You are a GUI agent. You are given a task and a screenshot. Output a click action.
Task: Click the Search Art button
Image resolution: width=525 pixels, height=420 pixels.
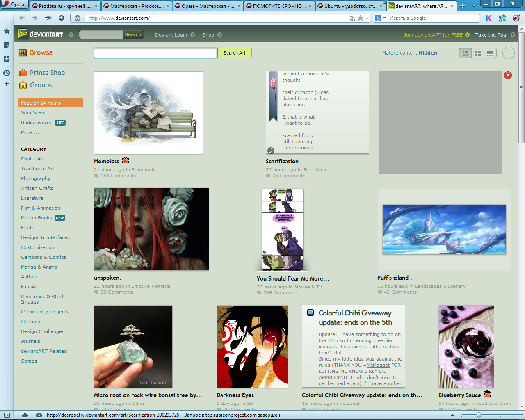pos(234,53)
